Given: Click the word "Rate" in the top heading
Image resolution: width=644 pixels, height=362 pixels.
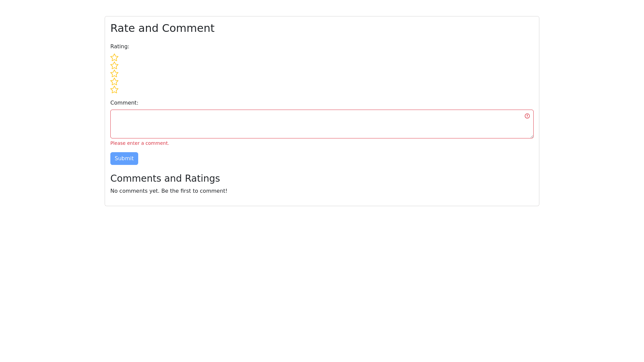Looking at the screenshot, I should (122, 28).
